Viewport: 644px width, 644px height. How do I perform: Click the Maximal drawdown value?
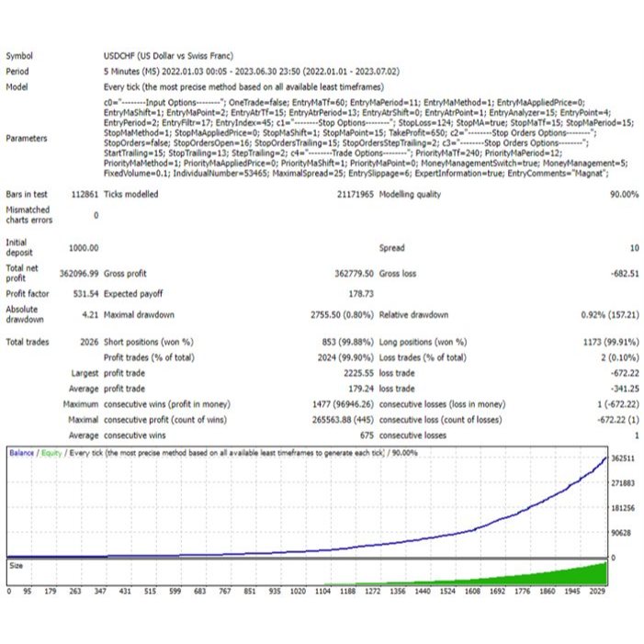345,315
